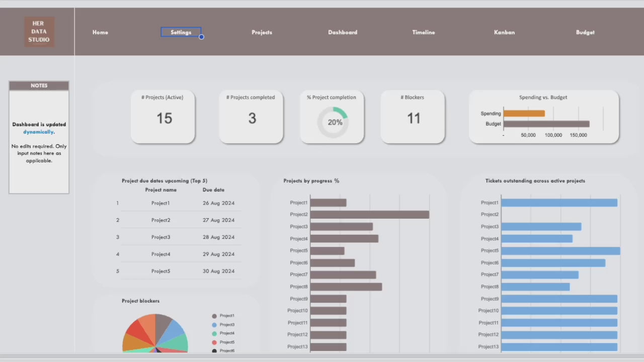Navigate to the Budget tab

pyautogui.click(x=585, y=32)
